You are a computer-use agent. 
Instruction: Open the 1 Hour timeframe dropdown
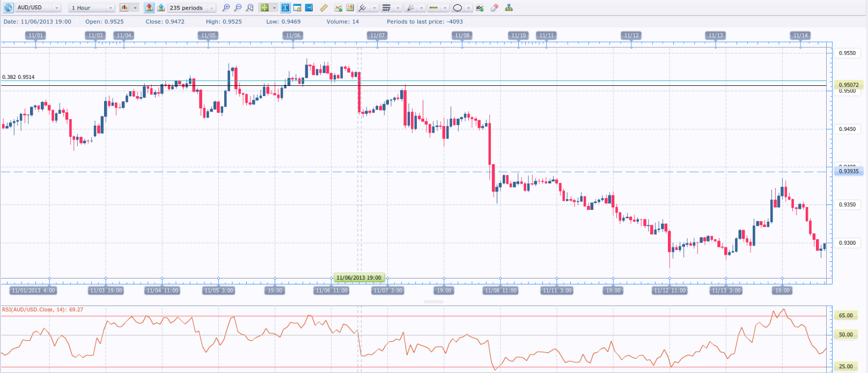pos(110,8)
